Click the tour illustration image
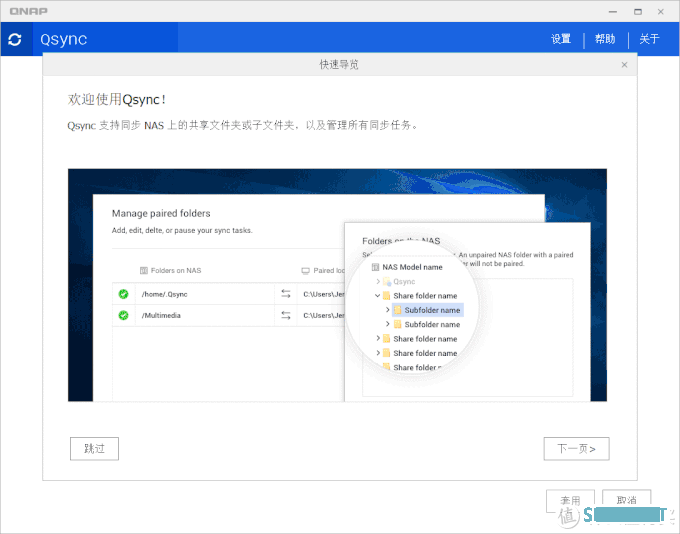 (337, 285)
